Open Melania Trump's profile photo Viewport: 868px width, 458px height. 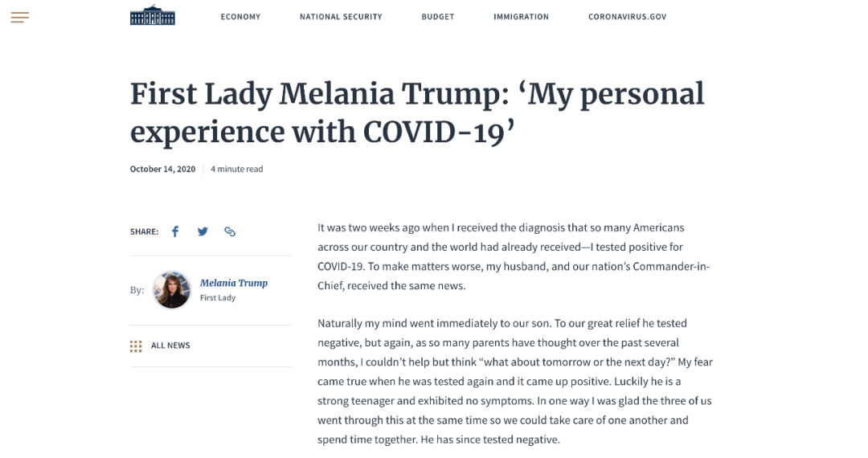pos(172,290)
